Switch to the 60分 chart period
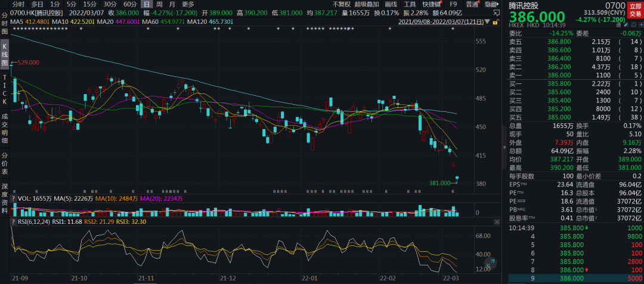Viewport: 644px width, 284px height. (x=130, y=4)
